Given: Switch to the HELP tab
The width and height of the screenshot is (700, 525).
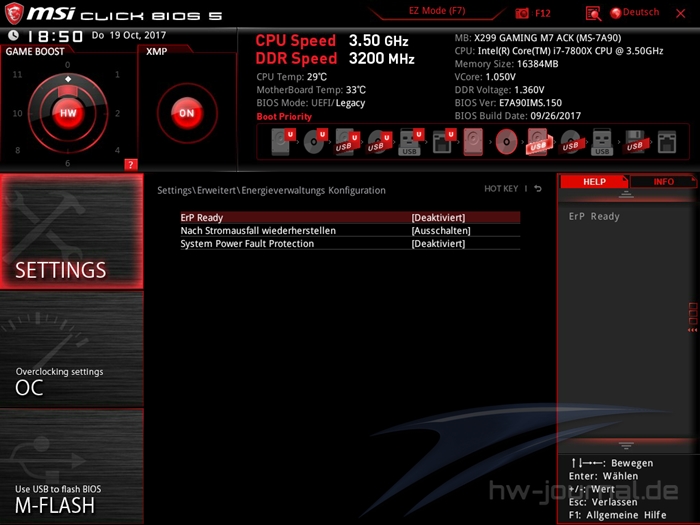Looking at the screenshot, I should pos(594,182).
